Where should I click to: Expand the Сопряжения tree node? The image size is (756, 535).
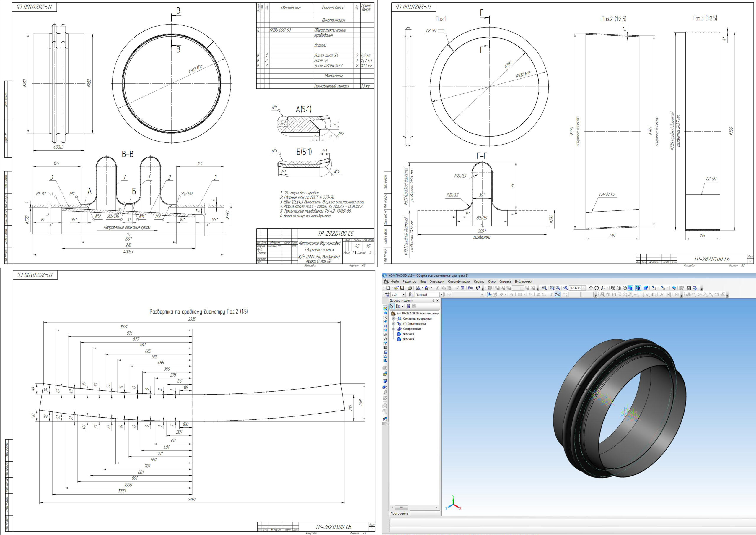click(x=394, y=329)
